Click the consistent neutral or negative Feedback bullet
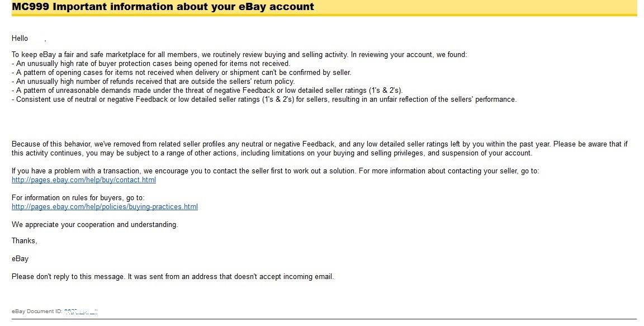Image resolution: width=644 pixels, height=326 pixels. point(264,100)
